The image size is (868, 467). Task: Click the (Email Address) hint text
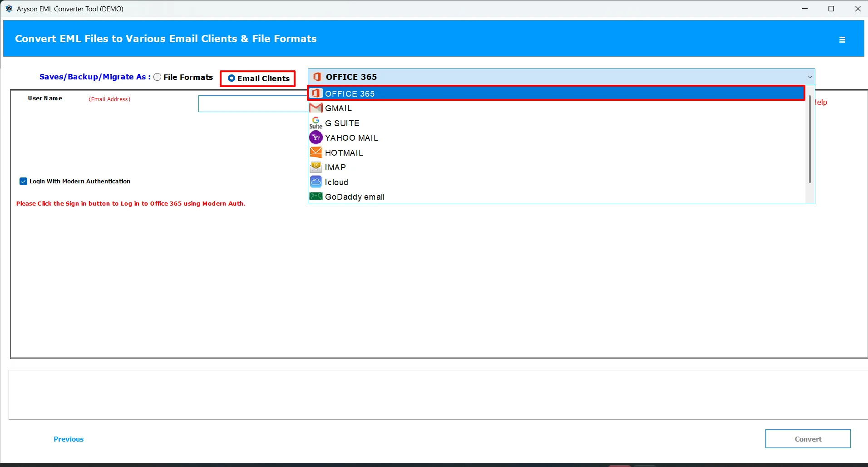click(109, 99)
